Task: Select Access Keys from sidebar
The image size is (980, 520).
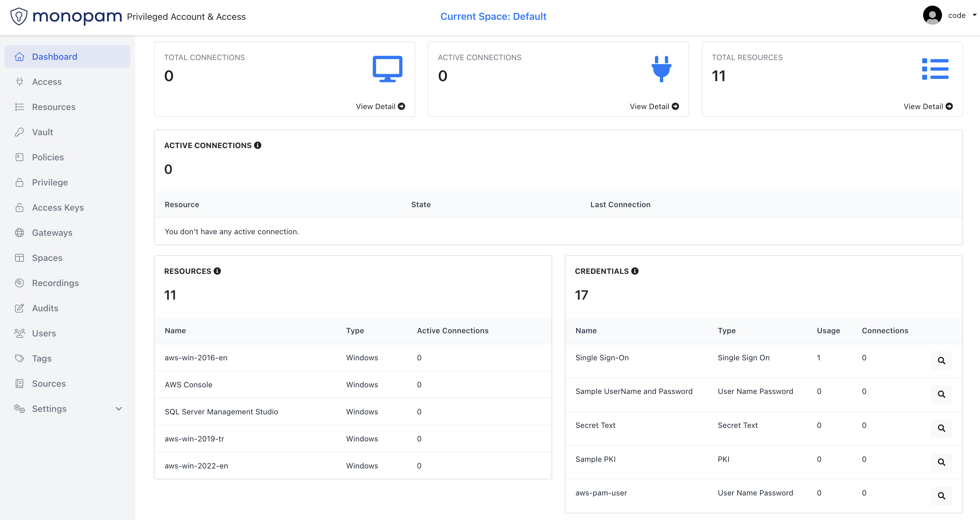Action: tap(58, 207)
